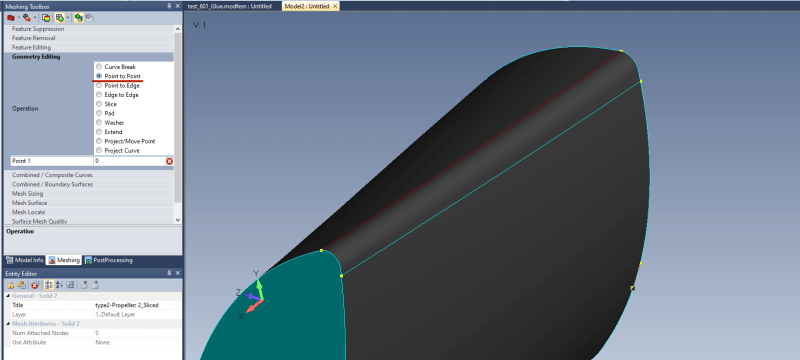The image size is (800, 360).
Task: Switch to the PostProcessing tab
Action: pyautogui.click(x=108, y=260)
